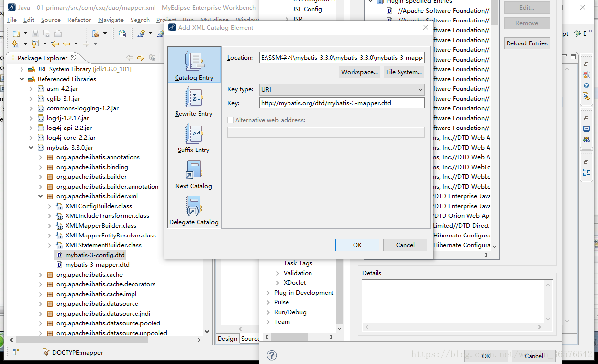Switch to the Design editor tab

[227, 339]
